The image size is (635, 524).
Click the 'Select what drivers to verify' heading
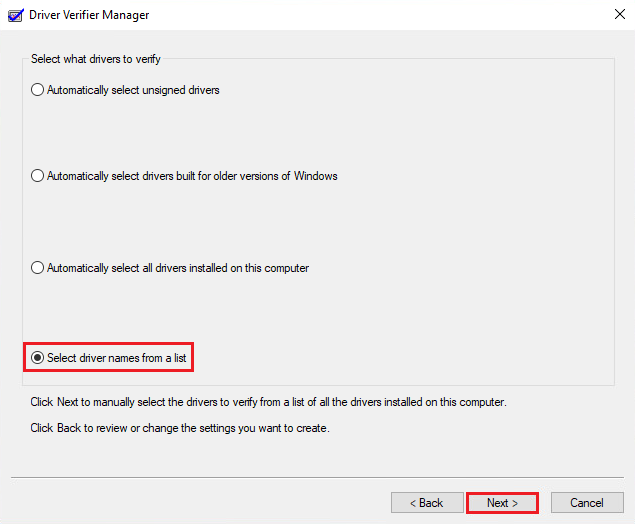click(96, 59)
